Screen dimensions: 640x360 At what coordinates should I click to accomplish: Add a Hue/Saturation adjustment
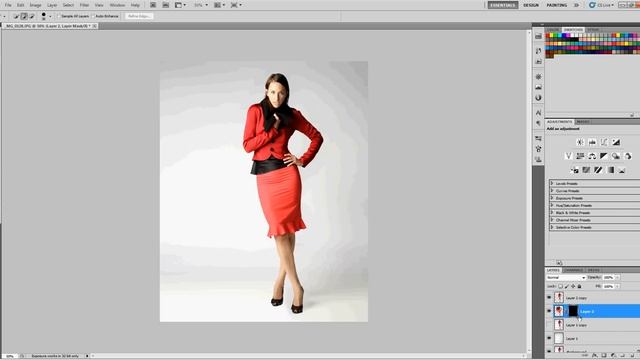[x=580, y=156]
